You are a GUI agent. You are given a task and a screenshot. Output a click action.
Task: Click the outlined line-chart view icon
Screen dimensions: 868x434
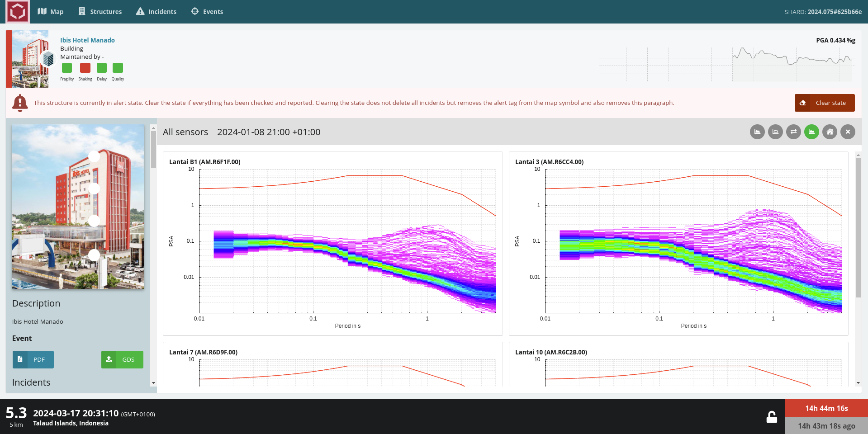775,132
